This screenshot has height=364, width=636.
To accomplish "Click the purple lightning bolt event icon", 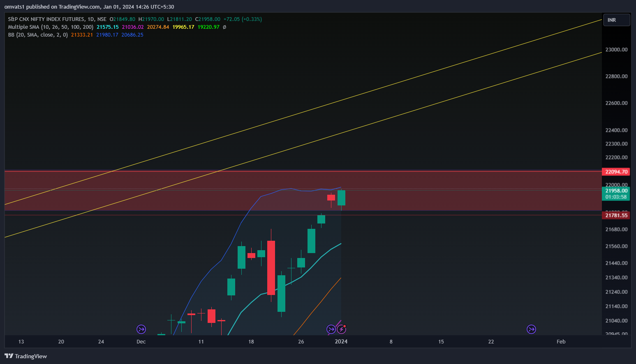I will [341, 329].
